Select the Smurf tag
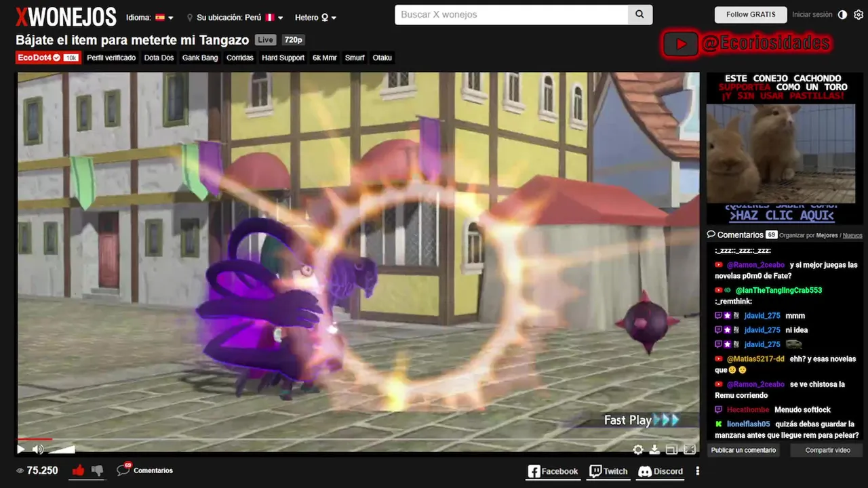The image size is (868, 488). [355, 58]
